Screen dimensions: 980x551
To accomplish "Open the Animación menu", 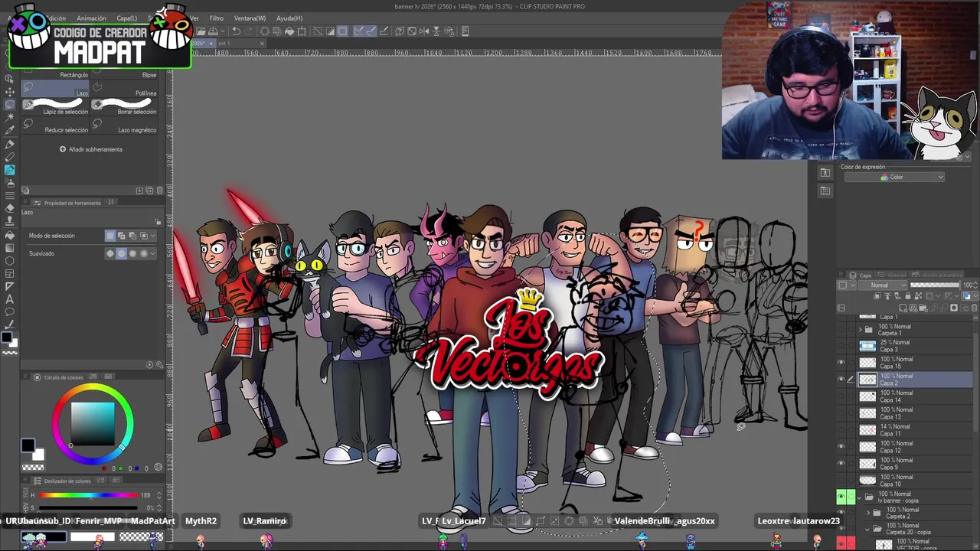I will [x=91, y=18].
